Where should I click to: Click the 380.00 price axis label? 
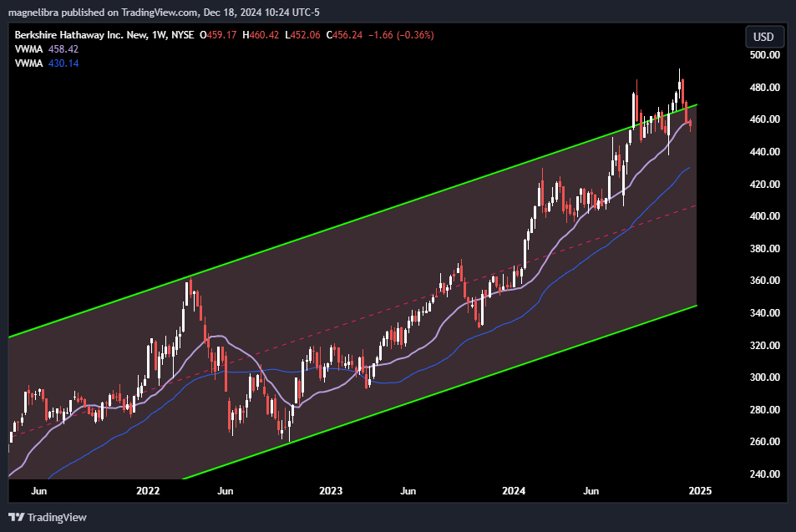764,249
